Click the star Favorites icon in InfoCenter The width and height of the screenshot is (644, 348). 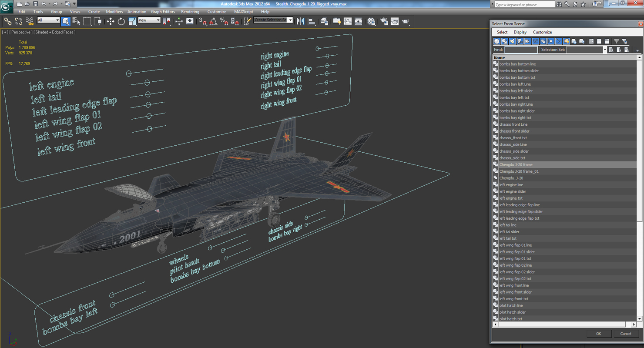click(583, 4)
